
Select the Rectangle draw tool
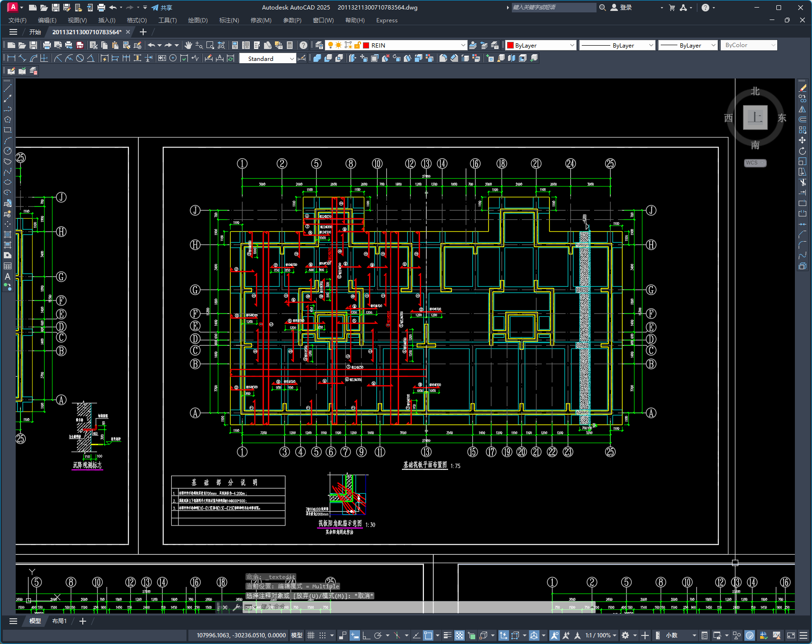[x=8, y=130]
